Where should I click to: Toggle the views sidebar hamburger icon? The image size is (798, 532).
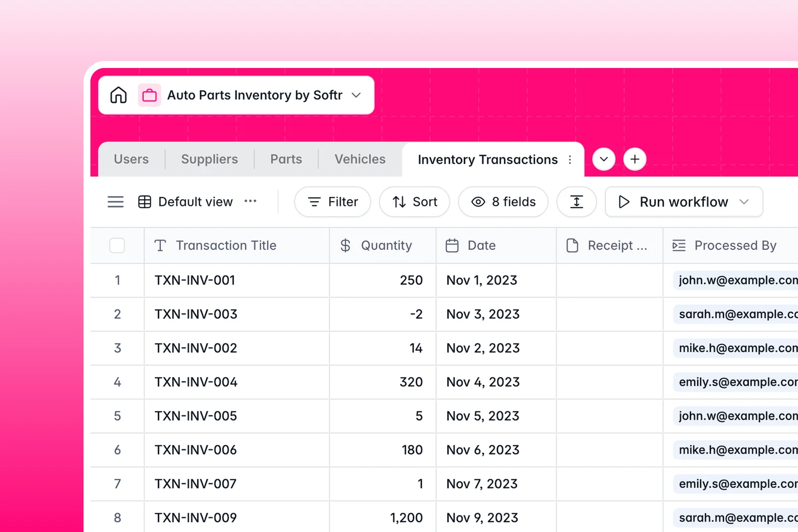(116, 202)
